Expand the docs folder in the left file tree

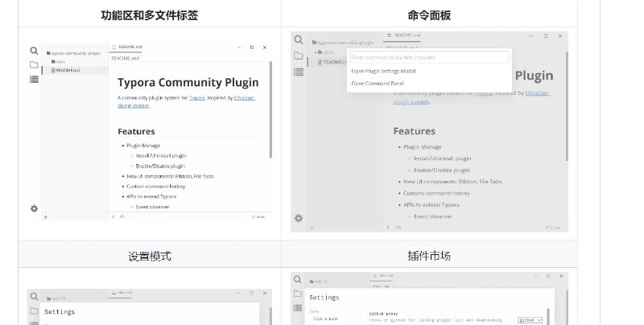click(x=59, y=61)
